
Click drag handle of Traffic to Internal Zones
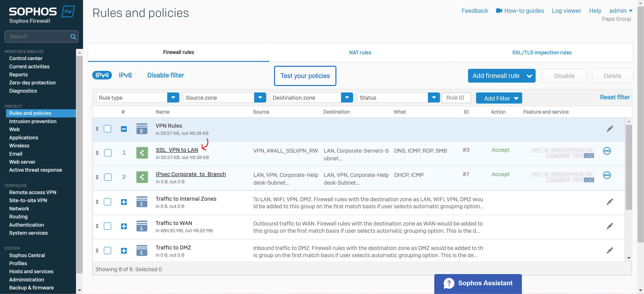coord(97,202)
